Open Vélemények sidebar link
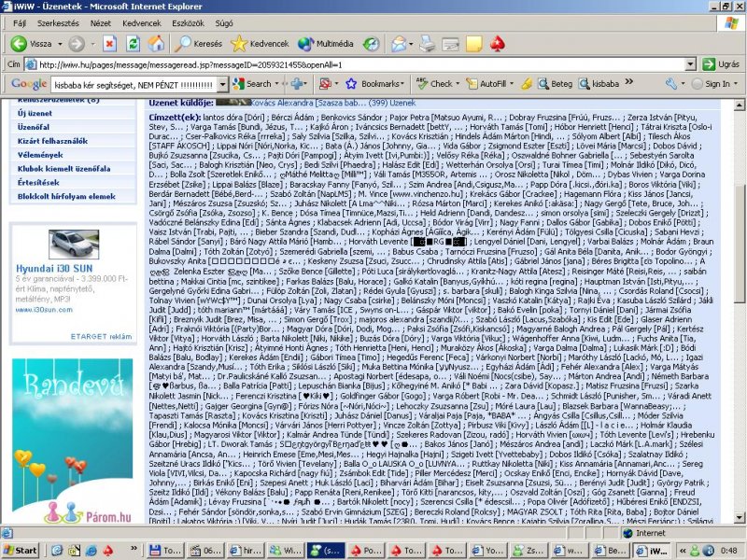 coord(40,155)
